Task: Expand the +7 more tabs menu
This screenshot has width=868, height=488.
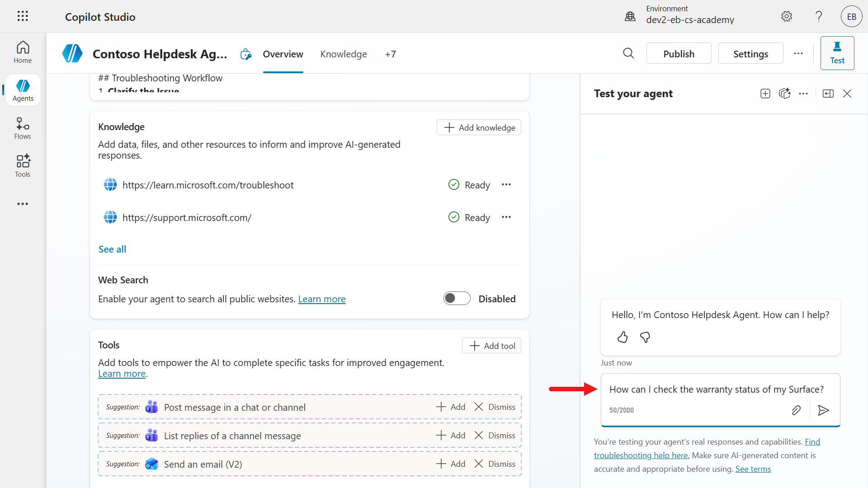Action: pyautogui.click(x=390, y=54)
